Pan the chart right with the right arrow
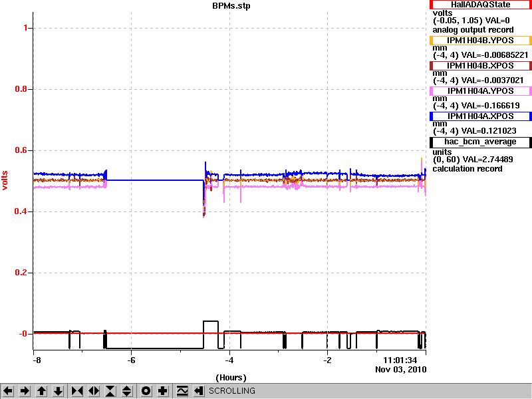The height and width of the screenshot is (399, 532). point(25,391)
